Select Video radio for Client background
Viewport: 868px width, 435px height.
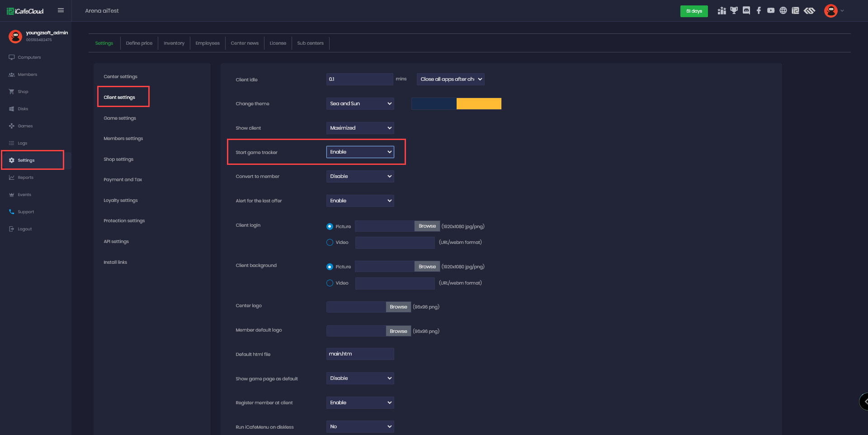click(330, 283)
